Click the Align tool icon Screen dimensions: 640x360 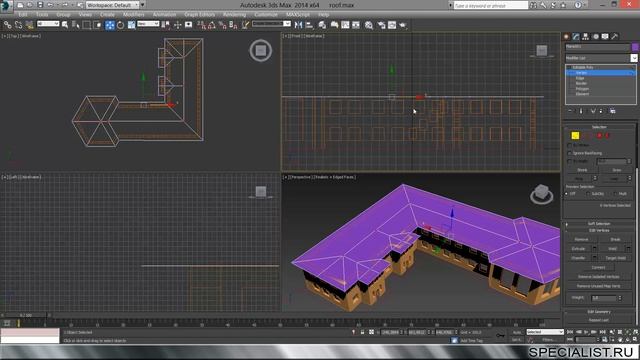pyautogui.click(x=309, y=25)
